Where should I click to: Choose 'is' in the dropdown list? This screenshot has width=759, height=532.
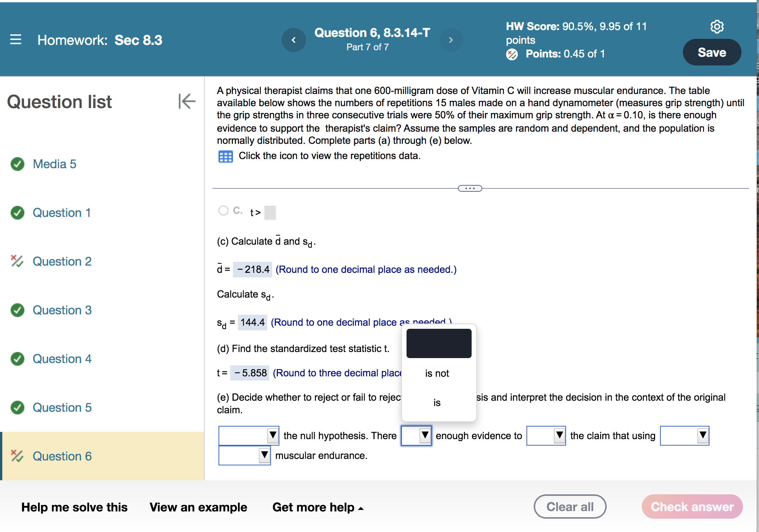tap(437, 403)
